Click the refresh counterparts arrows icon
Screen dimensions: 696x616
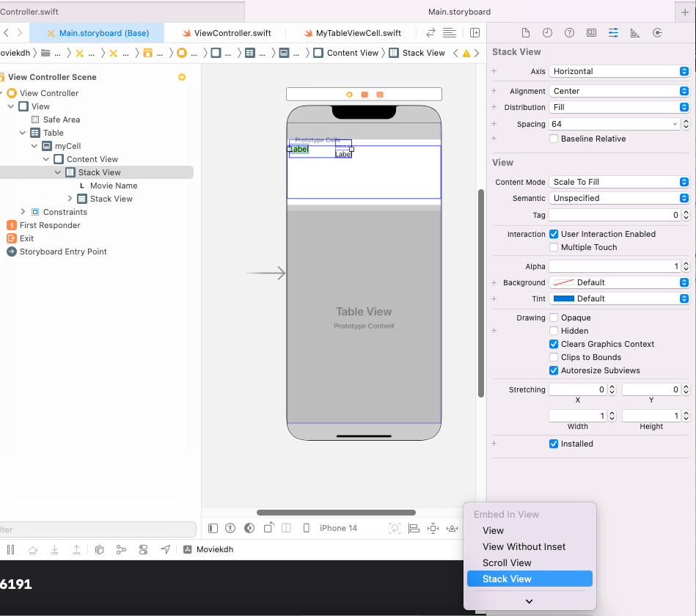[431, 33]
